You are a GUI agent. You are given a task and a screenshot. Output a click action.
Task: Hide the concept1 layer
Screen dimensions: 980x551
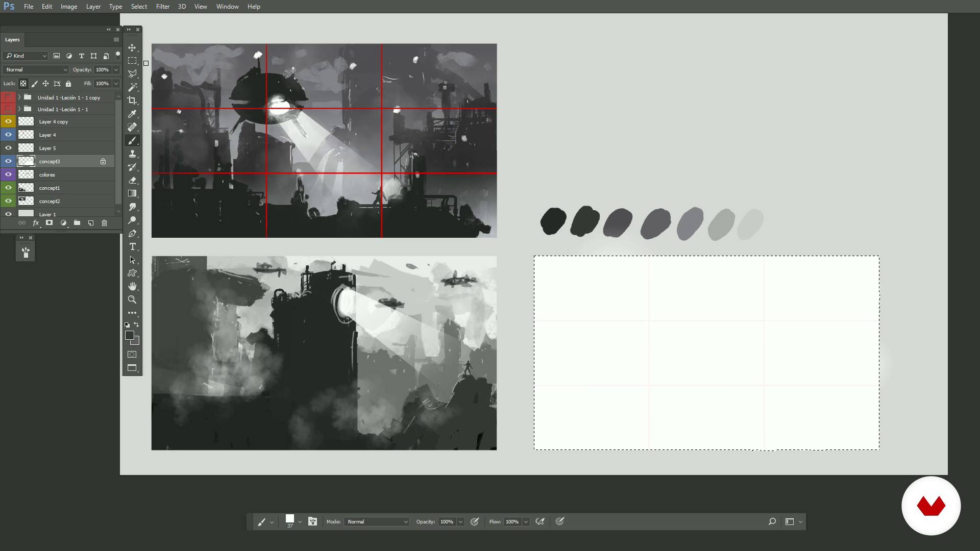[8, 188]
